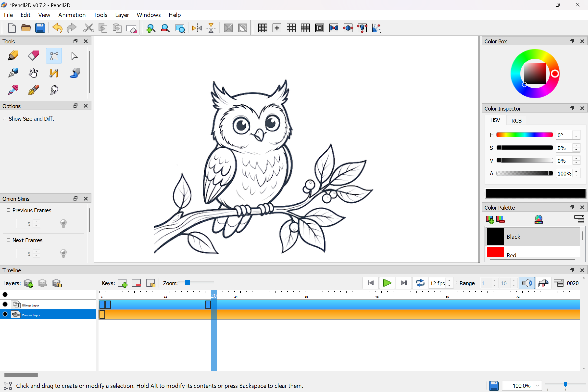This screenshot has width=588, height=392.
Task: Enable Previous Frames onion skin
Action: [9, 210]
